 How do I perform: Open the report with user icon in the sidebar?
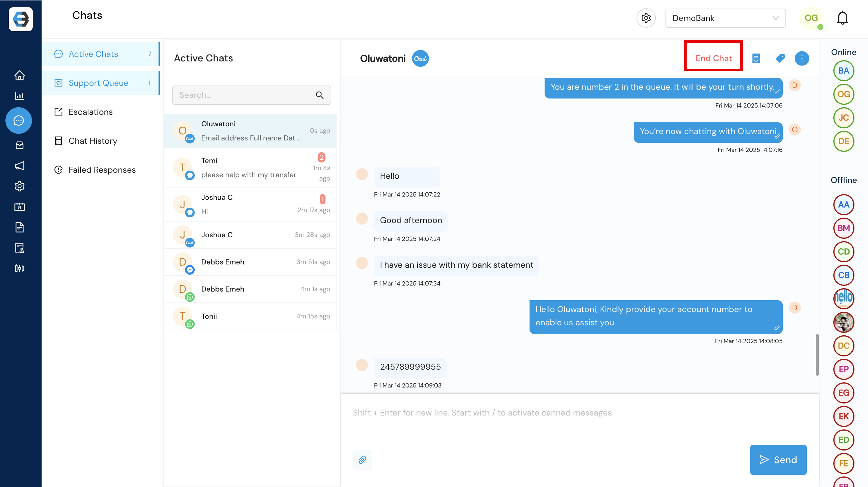20,248
